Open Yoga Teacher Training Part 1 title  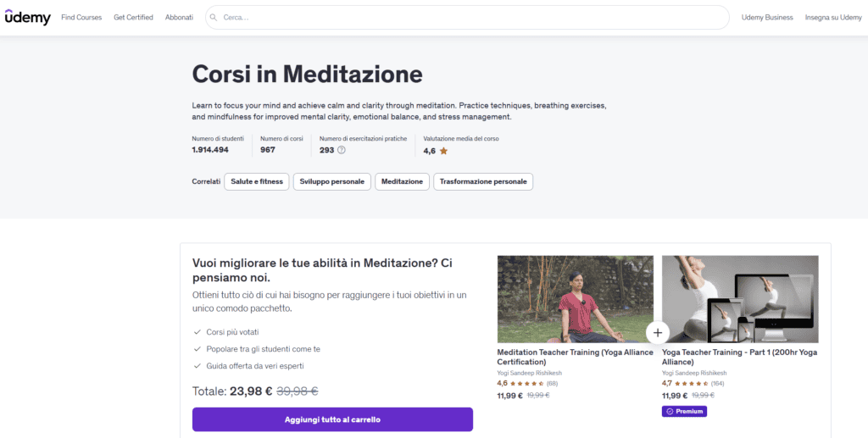(x=739, y=358)
